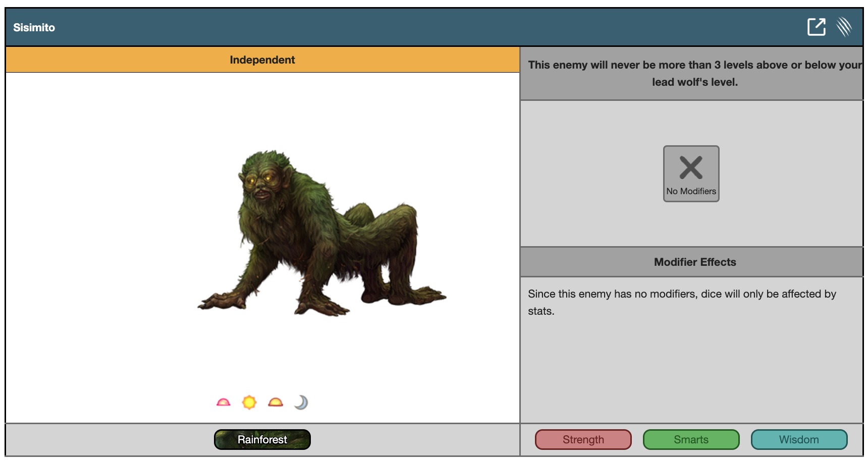868x463 pixels.
Task: Click the crescent moon night icon
Action: pos(301,402)
